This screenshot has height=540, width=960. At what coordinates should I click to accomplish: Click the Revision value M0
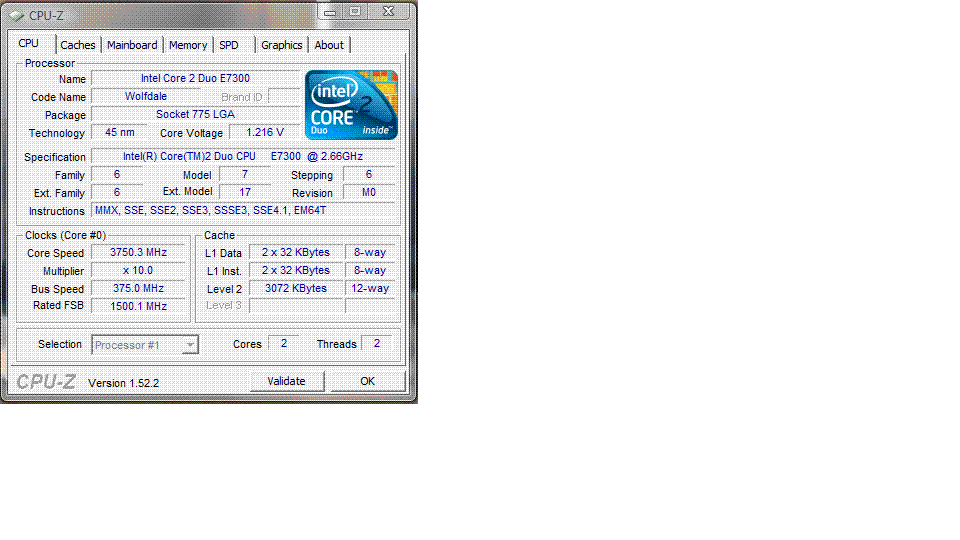pyautogui.click(x=369, y=192)
